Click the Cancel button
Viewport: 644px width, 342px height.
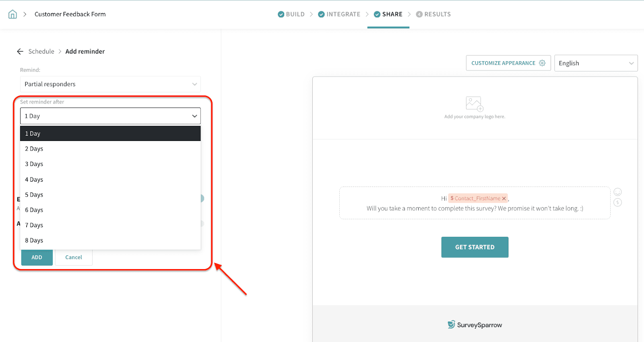[74, 257]
